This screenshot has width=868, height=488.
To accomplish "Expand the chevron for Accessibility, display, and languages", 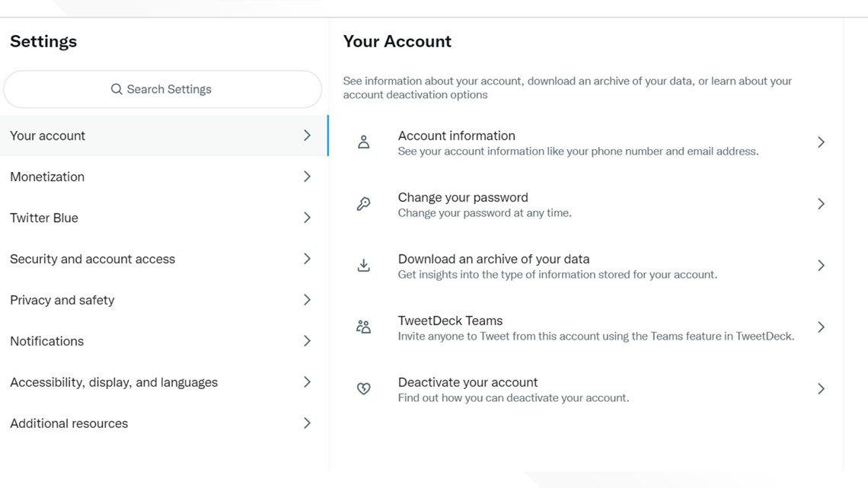I will 308,381.
